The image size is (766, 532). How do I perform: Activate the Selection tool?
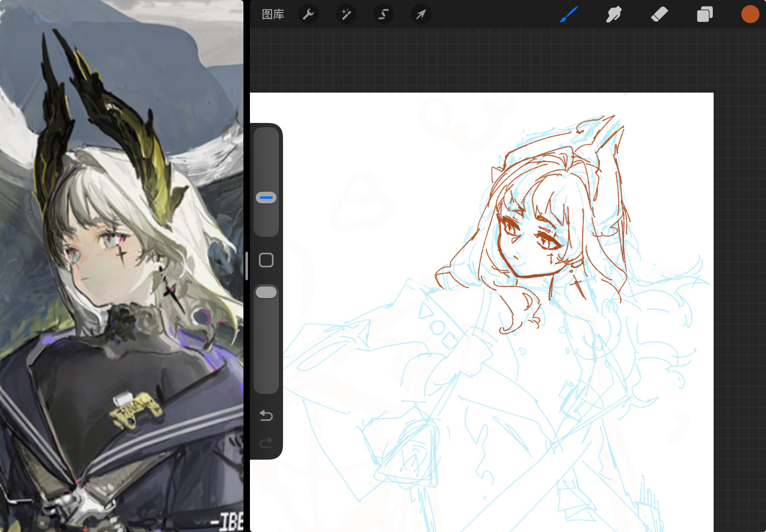click(384, 14)
